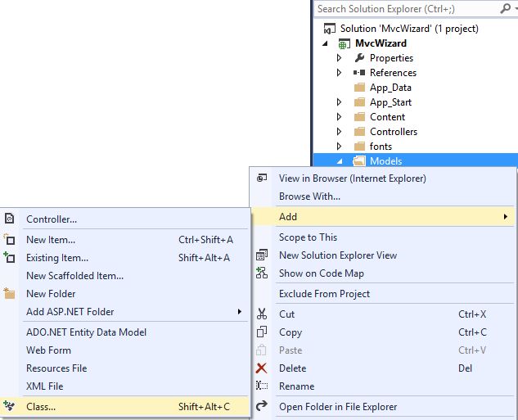
Task: Choose Exclude From Project
Action: pos(383,294)
